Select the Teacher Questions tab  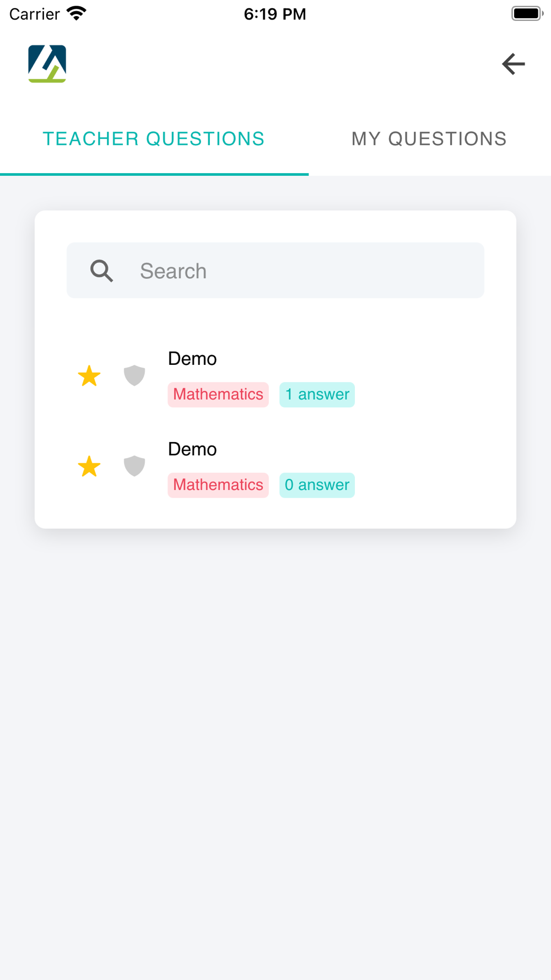coord(154,139)
